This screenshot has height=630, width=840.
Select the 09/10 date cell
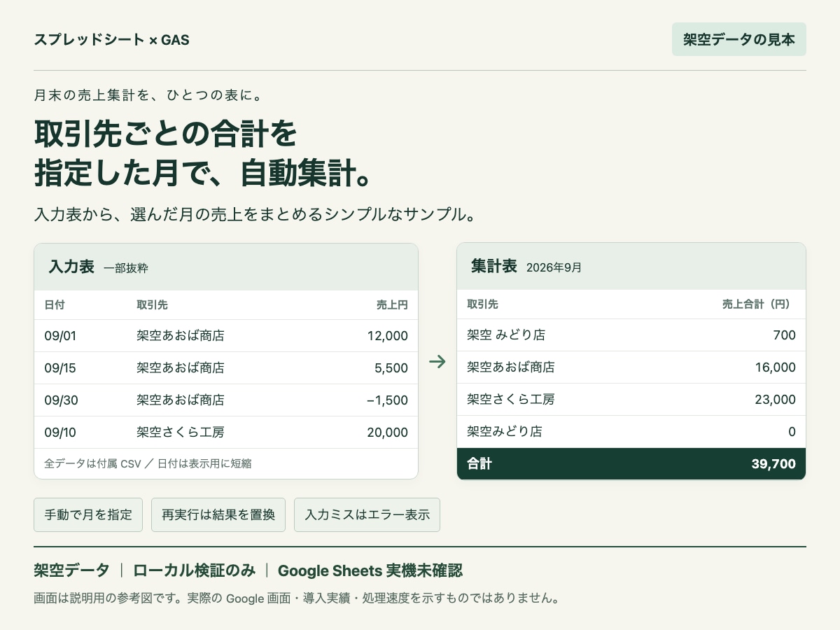point(60,433)
